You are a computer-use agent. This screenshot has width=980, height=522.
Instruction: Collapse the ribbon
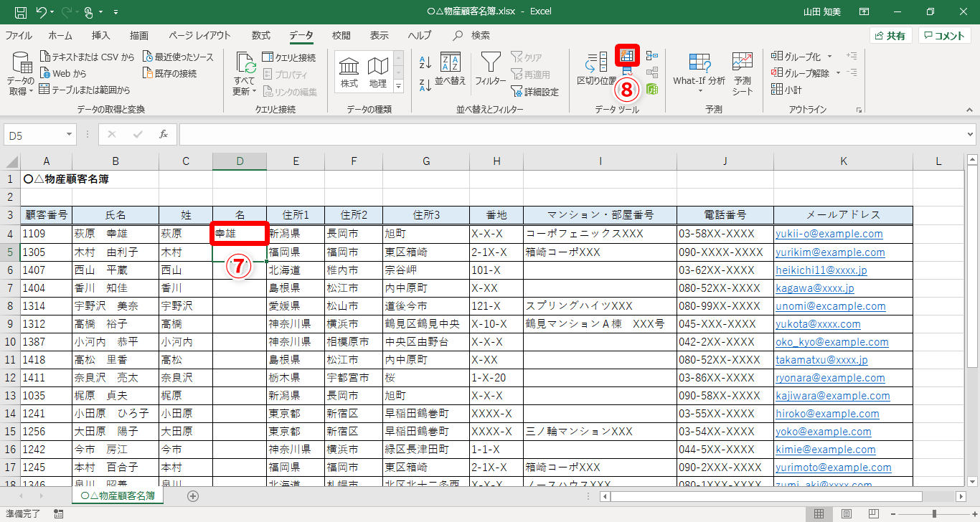point(971,110)
